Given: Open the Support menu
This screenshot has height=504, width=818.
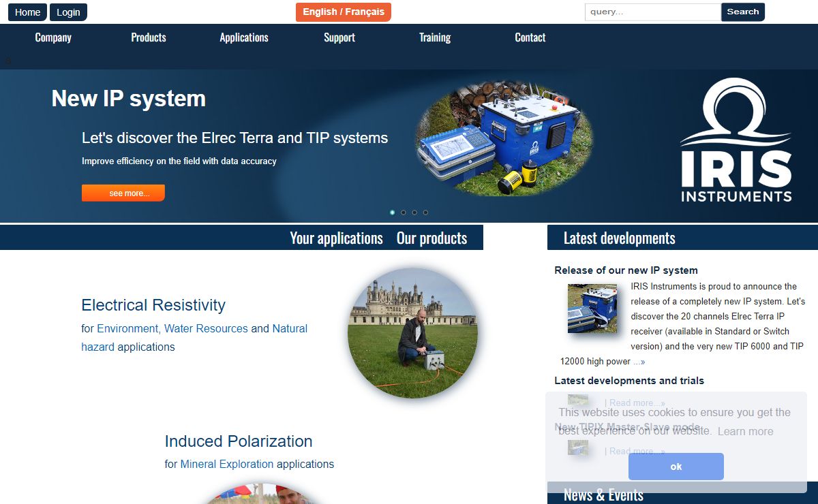Looking at the screenshot, I should pyautogui.click(x=339, y=37).
